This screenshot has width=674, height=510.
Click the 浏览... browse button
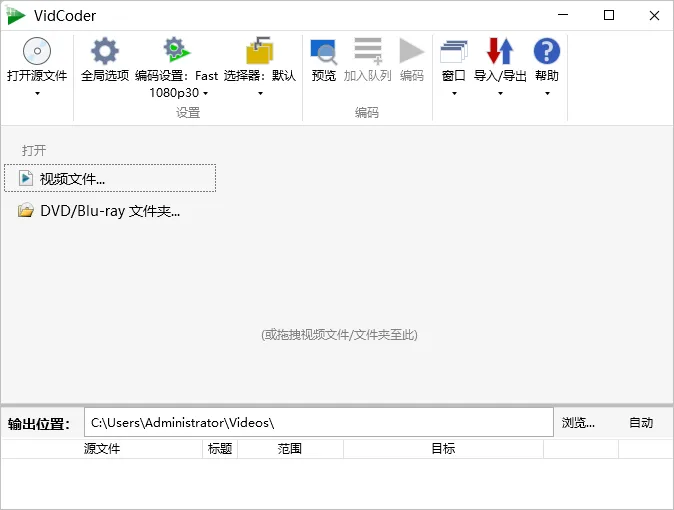tap(578, 423)
